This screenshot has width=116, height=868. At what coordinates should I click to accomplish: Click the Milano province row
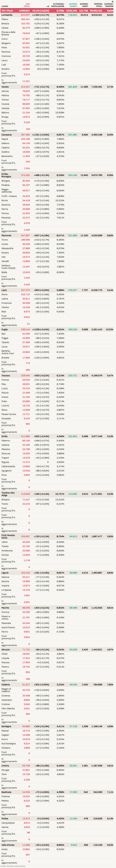[x=5, y=19]
